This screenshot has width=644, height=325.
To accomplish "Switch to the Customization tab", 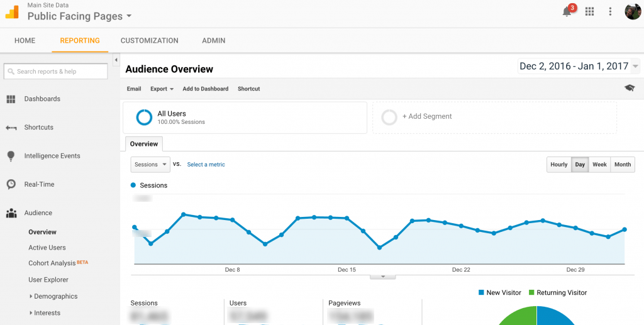I will click(149, 41).
